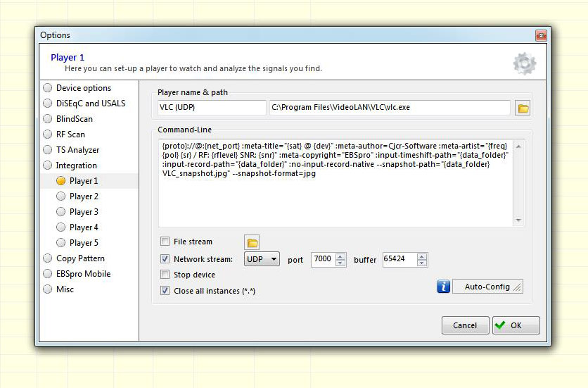Open the Device options section
588x388 pixels.
coord(84,88)
